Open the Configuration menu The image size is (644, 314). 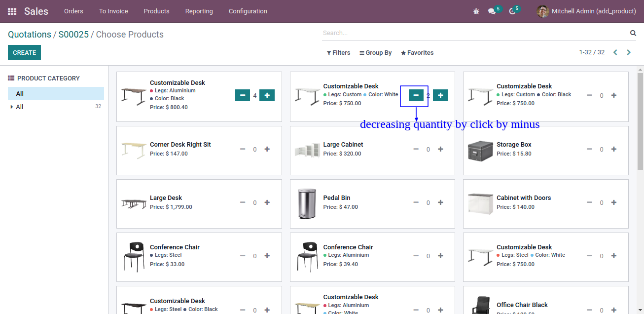248,11
